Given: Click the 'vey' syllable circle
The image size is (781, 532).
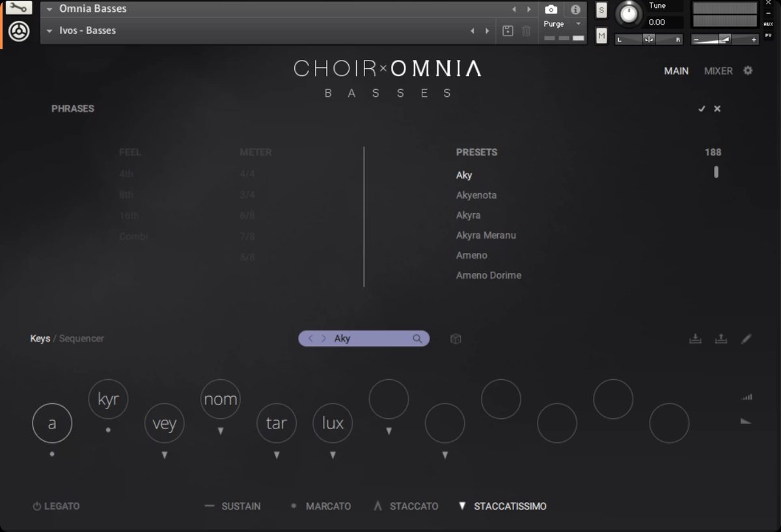Looking at the screenshot, I should click(164, 423).
